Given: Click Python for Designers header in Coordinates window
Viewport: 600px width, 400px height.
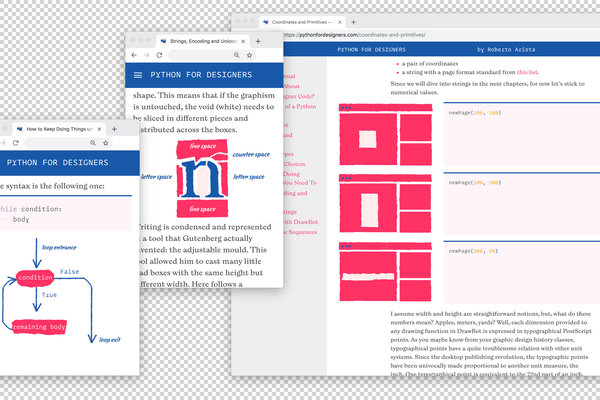Looking at the screenshot, I should pos(371,49).
